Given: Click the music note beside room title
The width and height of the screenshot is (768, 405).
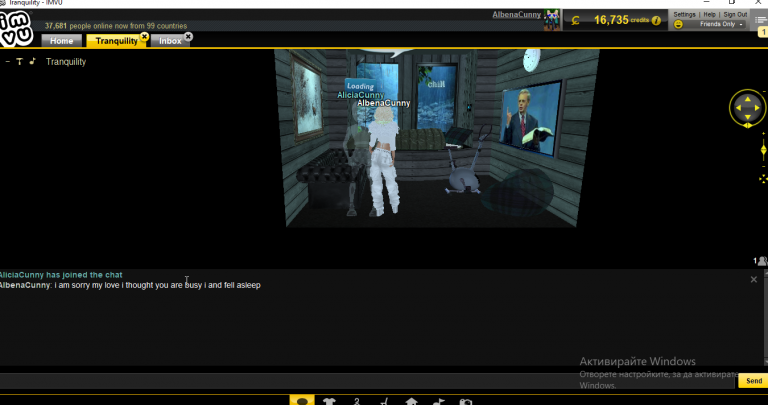Looking at the screenshot, I should pos(32,61).
